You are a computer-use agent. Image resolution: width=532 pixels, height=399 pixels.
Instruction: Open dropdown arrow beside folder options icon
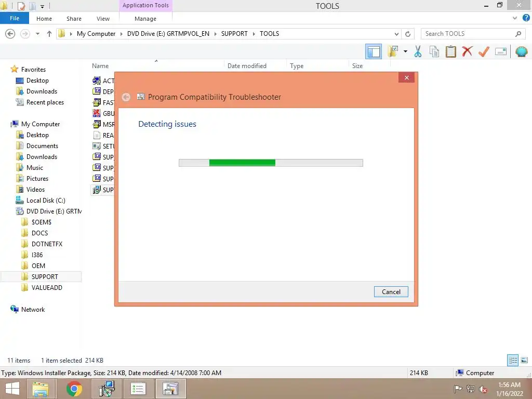coord(405,51)
